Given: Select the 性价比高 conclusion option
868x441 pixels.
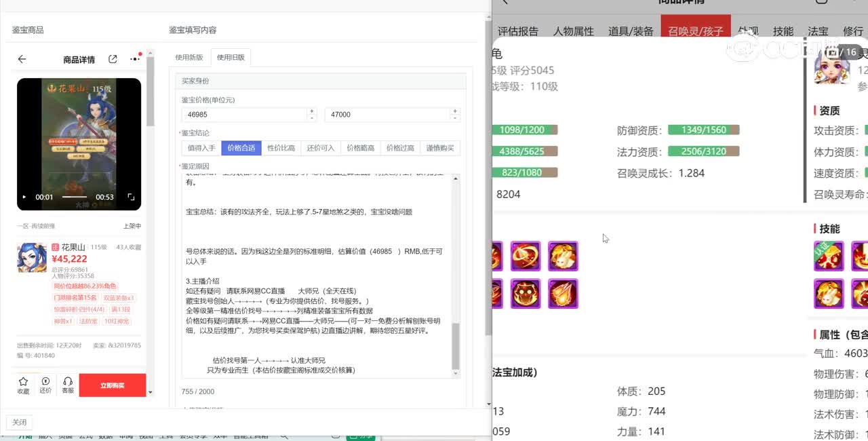Looking at the screenshot, I should [x=281, y=148].
